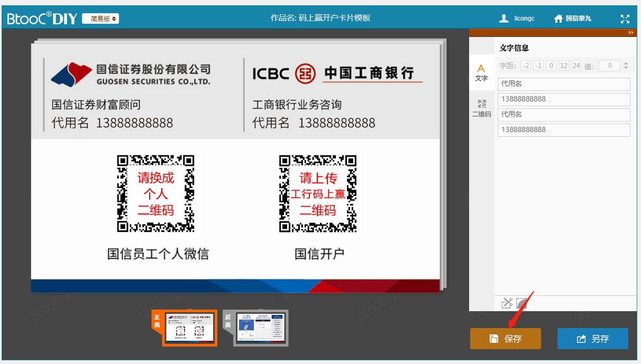The height and width of the screenshot is (364, 641).
Task: Edit the first 代用名 text field
Action: 564,84
